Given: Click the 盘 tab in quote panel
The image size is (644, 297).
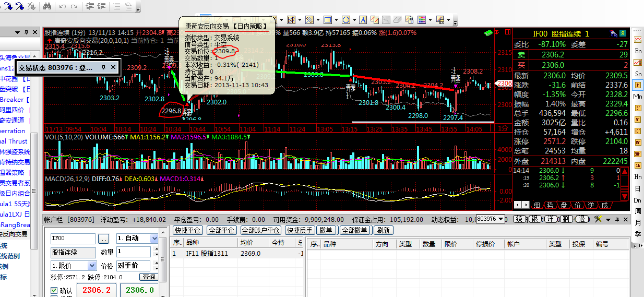Looking at the screenshot, I should [564, 205].
